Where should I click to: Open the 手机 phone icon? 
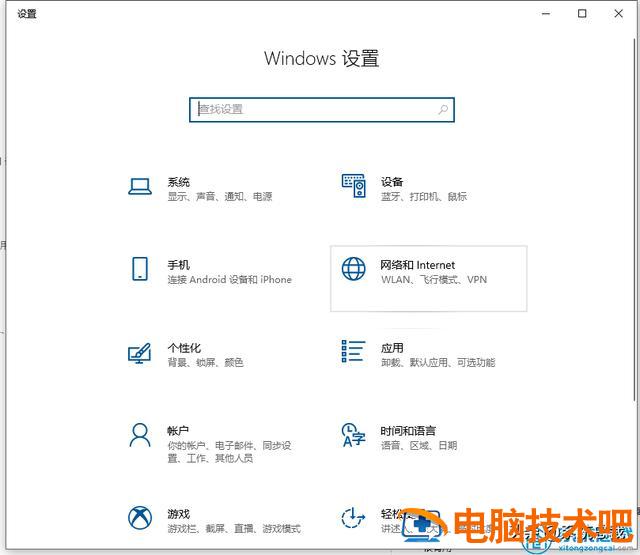pyautogui.click(x=140, y=269)
